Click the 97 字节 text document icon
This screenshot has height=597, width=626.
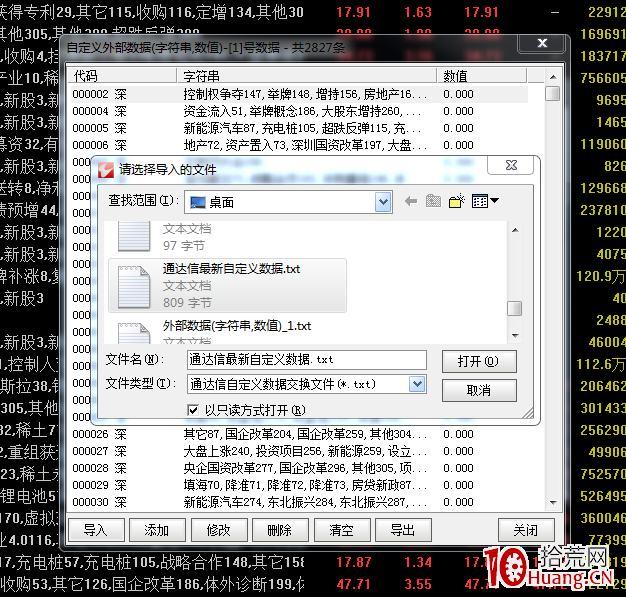click(134, 236)
